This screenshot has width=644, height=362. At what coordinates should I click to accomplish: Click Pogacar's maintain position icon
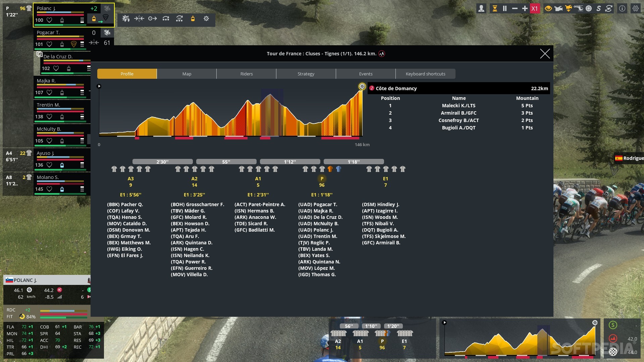[94, 43]
